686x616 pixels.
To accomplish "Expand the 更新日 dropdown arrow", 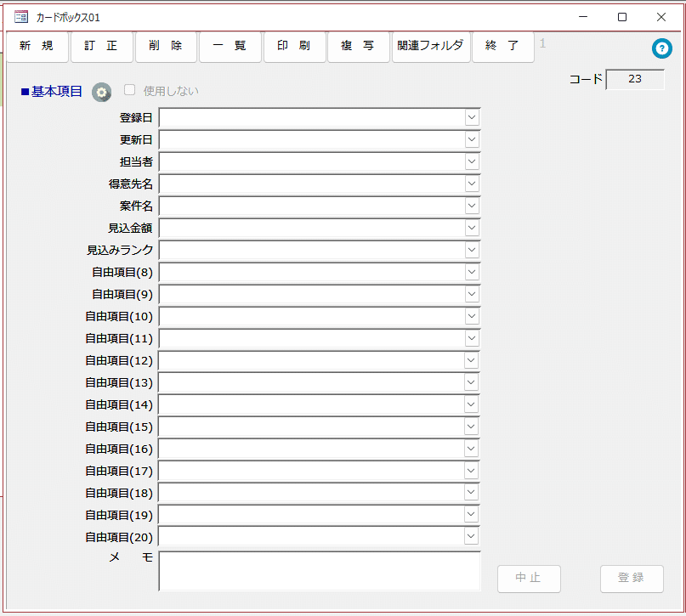I will 472,140.
